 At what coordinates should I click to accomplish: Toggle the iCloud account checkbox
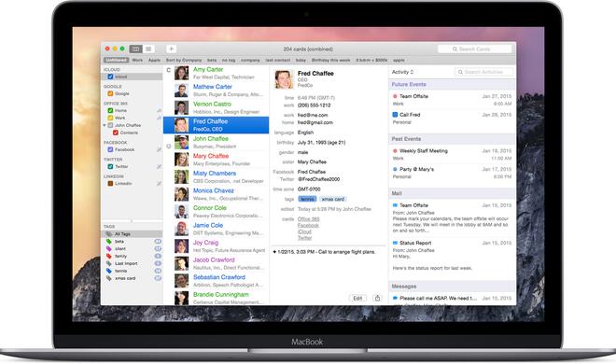coord(110,77)
